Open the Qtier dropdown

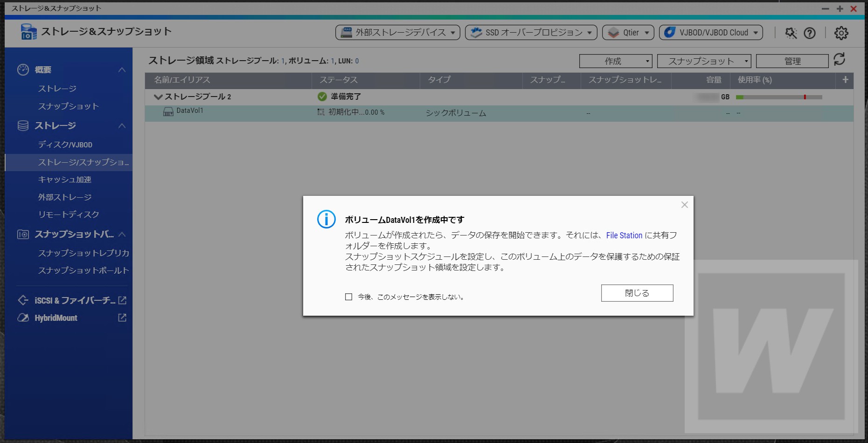pos(628,32)
